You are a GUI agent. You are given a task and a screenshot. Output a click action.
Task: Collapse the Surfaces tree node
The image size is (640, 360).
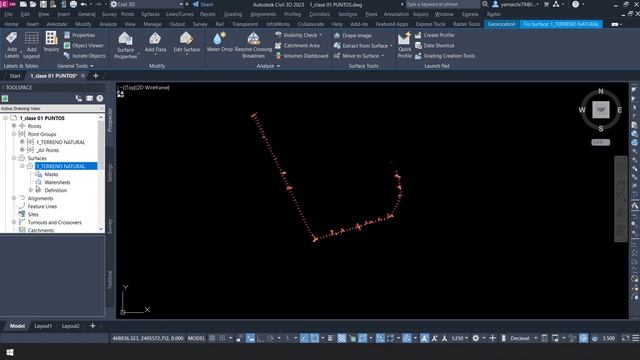14,158
